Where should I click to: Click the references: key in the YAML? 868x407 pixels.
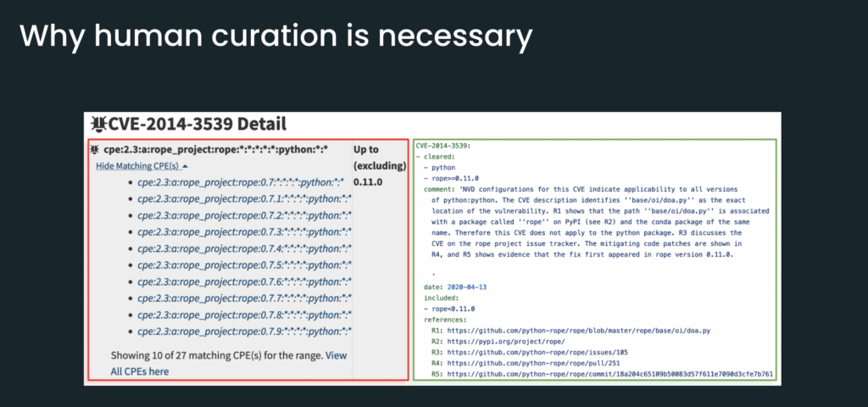coord(445,320)
